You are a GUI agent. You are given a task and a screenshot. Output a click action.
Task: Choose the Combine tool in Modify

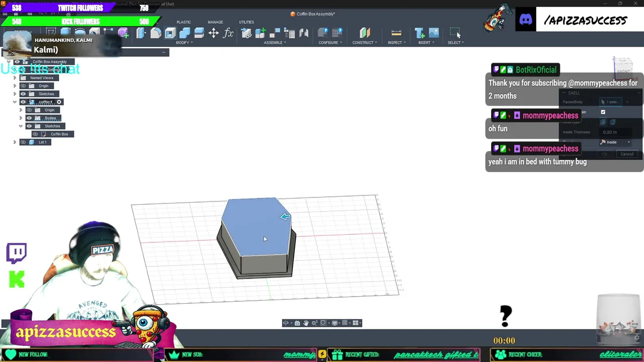[185, 33]
